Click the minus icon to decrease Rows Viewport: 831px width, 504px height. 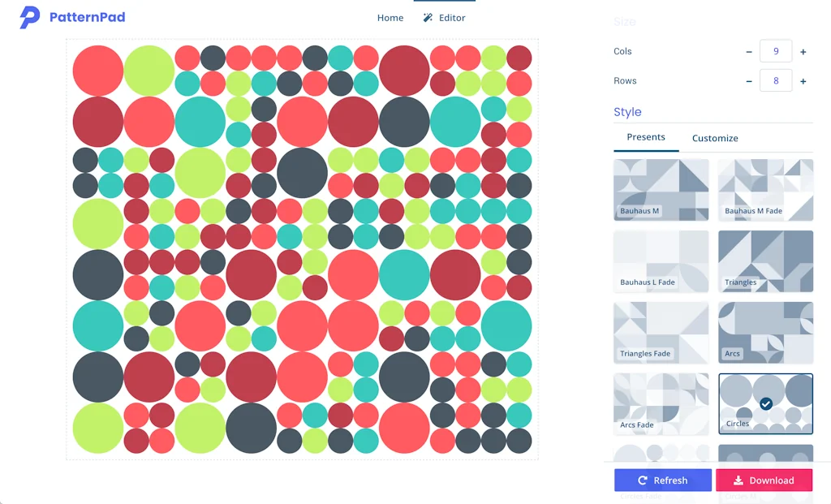click(749, 80)
